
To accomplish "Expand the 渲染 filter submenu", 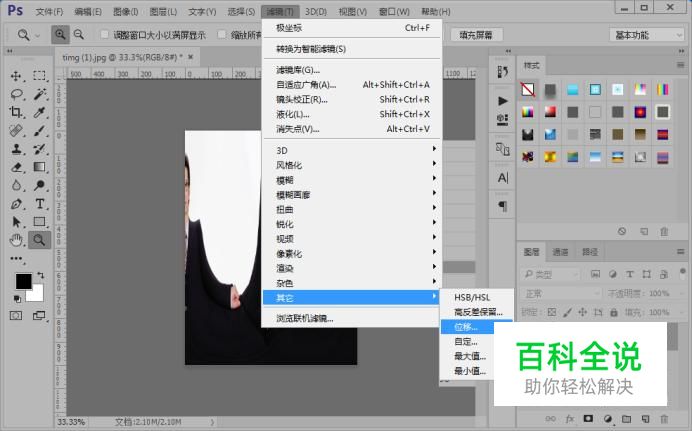I will pos(352,268).
